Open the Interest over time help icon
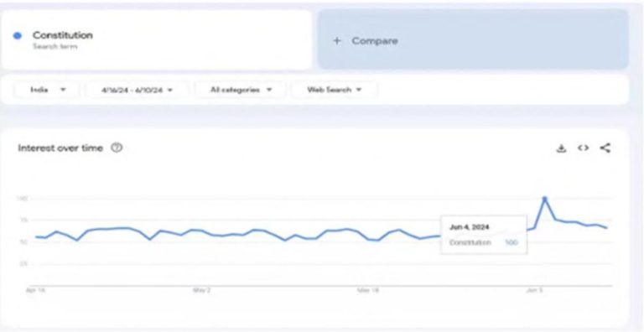The height and width of the screenshot is (332, 644). (117, 148)
